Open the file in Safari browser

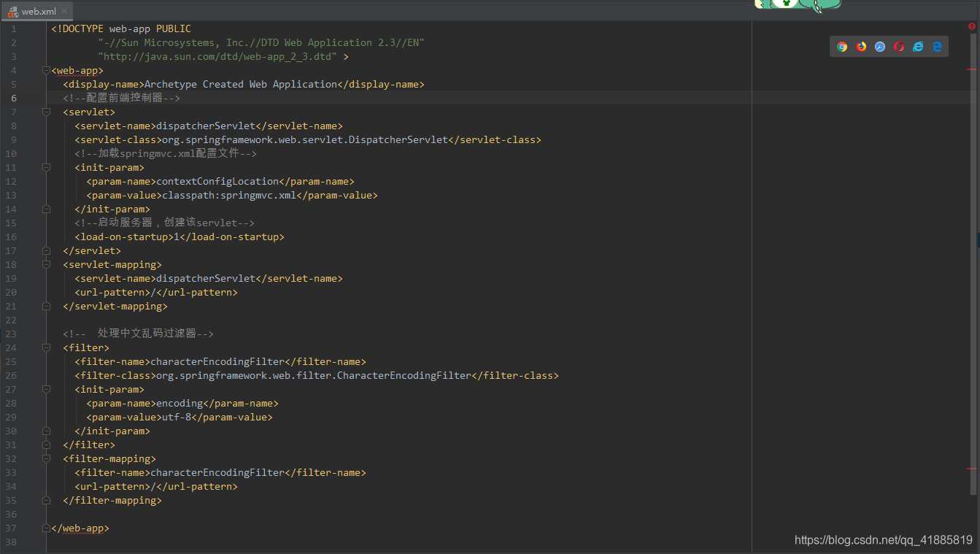880,46
